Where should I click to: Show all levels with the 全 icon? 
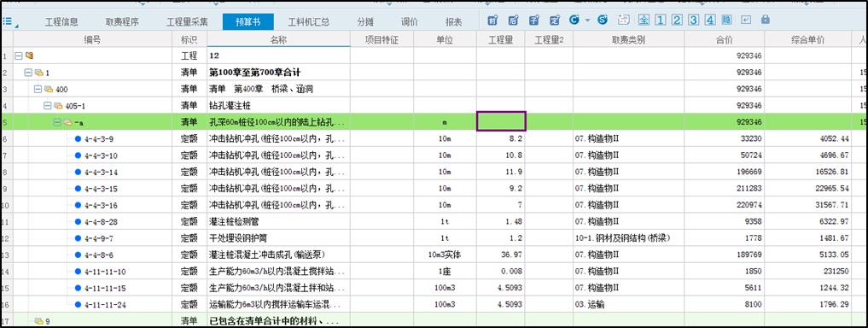coord(644,20)
